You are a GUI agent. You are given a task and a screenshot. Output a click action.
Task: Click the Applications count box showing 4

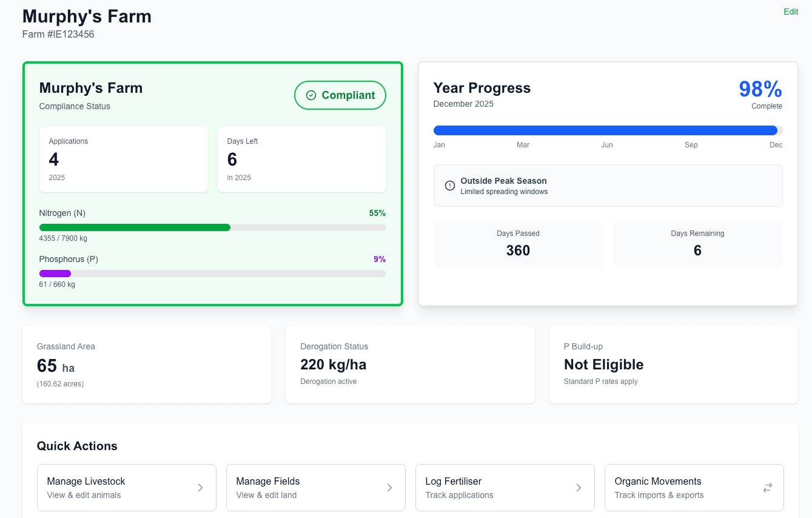coord(123,159)
